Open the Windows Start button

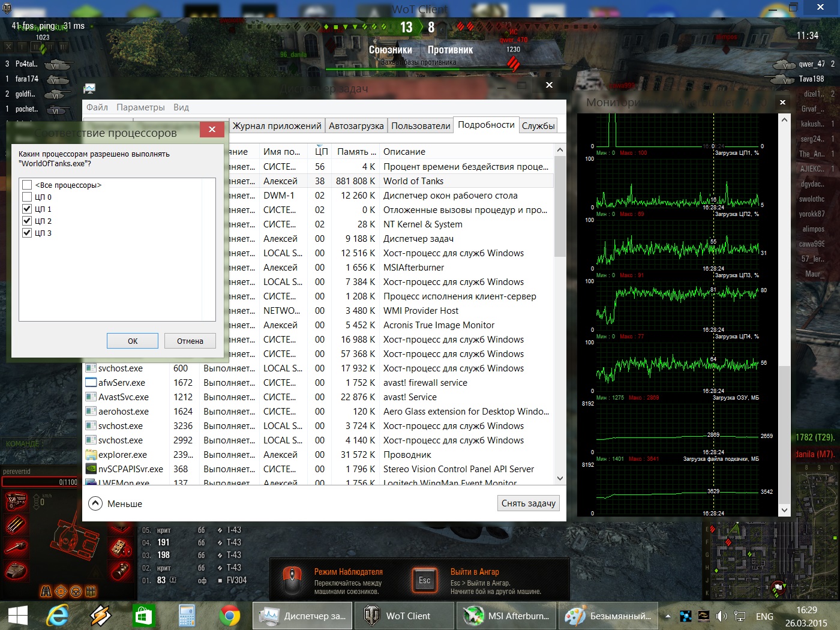click(x=18, y=616)
